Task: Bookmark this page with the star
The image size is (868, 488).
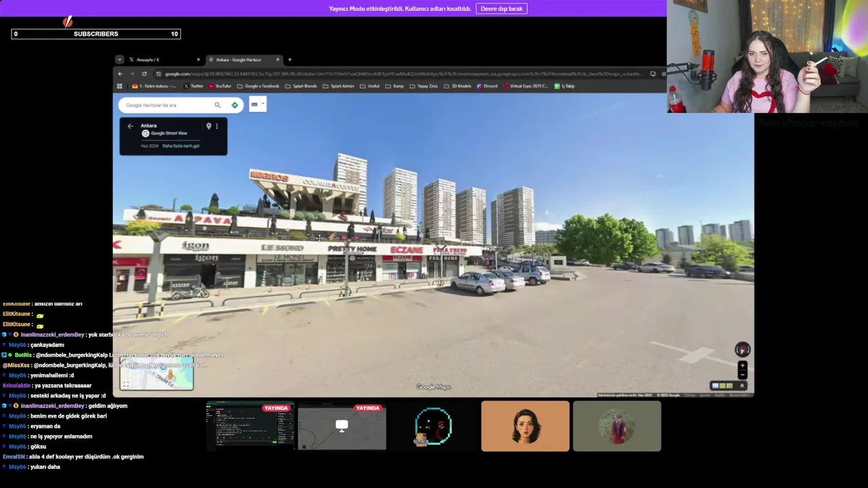Action: pyautogui.click(x=663, y=74)
